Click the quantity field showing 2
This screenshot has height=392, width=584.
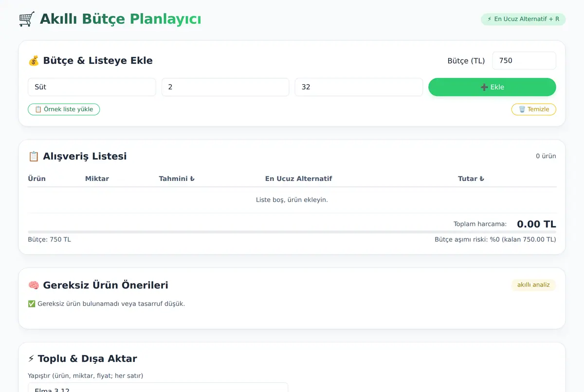[225, 87]
